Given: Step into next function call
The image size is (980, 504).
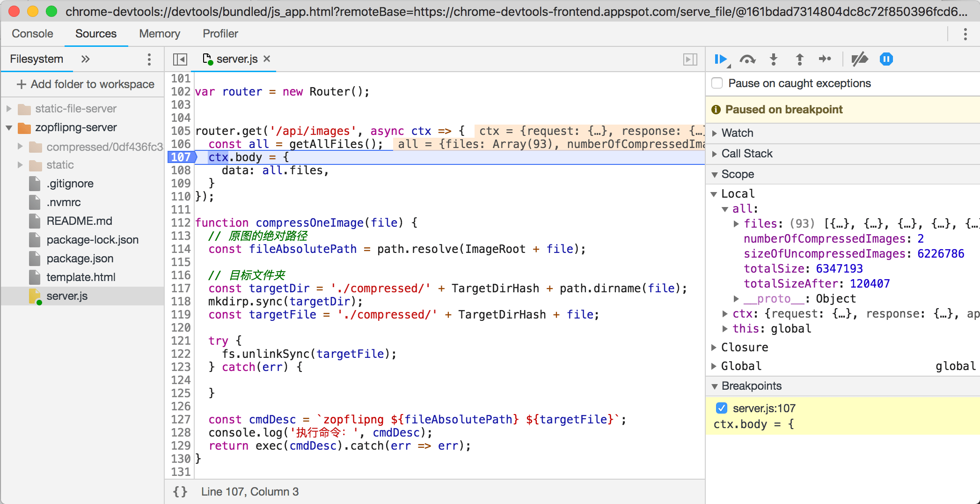Looking at the screenshot, I should coord(774,59).
